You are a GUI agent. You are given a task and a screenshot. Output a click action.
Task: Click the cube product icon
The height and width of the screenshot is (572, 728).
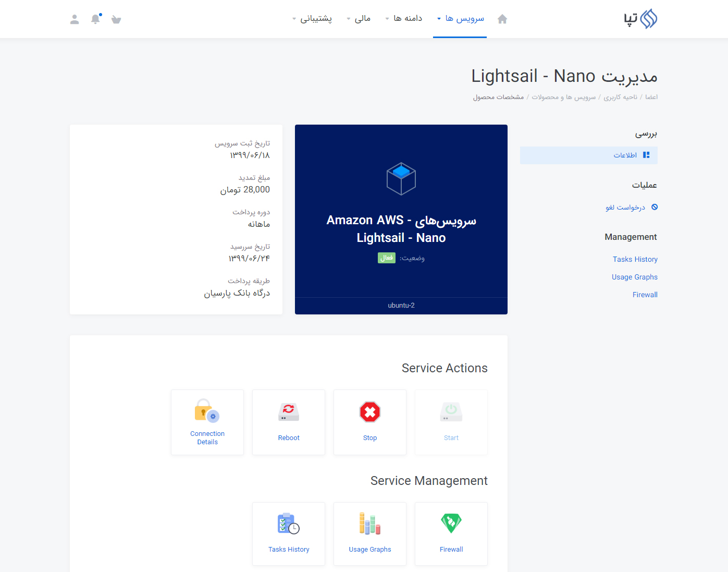[401, 179]
